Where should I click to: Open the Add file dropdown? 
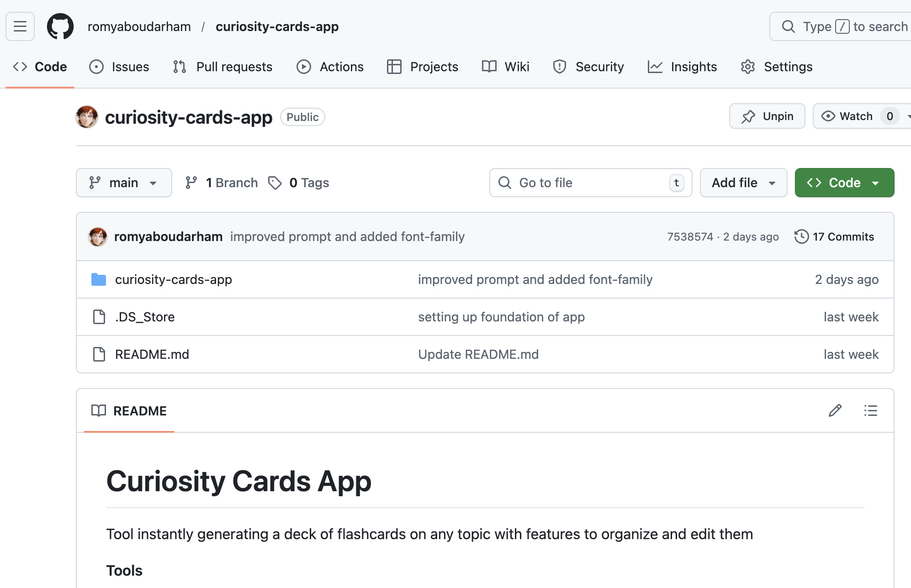pos(743,183)
